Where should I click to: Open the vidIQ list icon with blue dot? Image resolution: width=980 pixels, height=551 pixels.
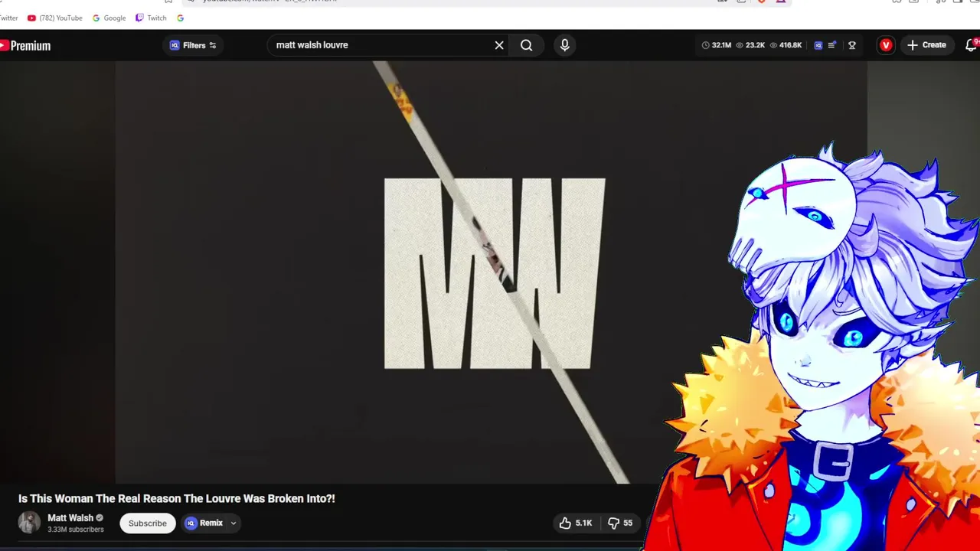coord(832,45)
